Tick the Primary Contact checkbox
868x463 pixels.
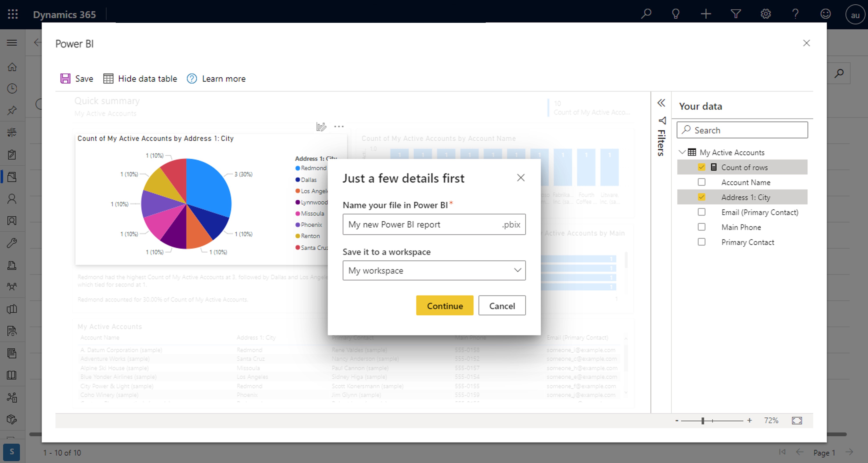(x=701, y=242)
